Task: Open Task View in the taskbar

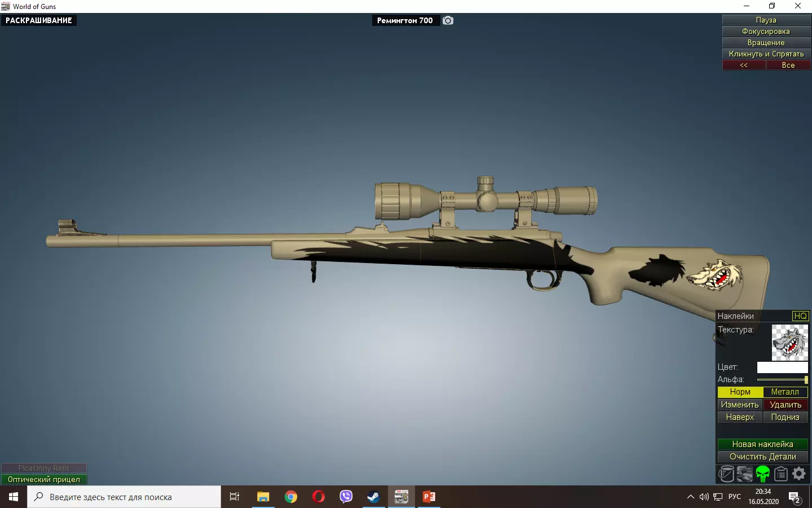Action: tap(235, 497)
